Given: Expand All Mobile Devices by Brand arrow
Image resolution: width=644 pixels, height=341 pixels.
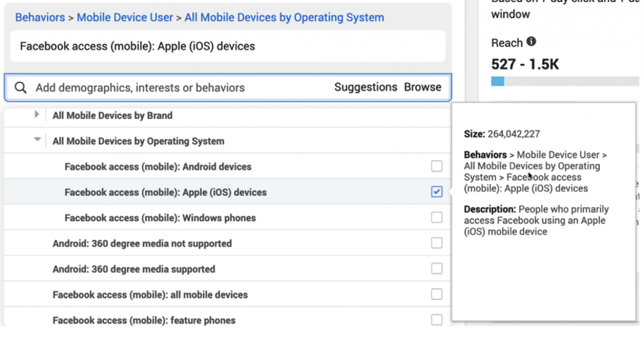Looking at the screenshot, I should 36,115.
